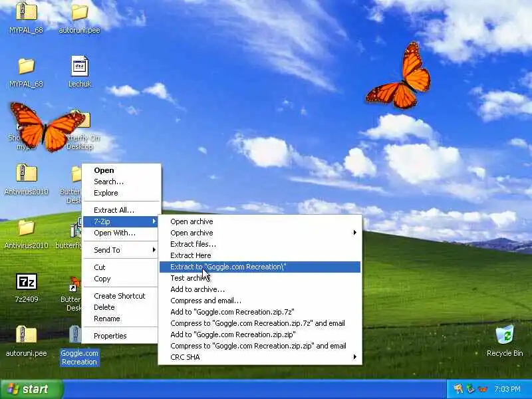Choose Add to "Goggle.com Recreation.zip.7z"

[260, 312]
